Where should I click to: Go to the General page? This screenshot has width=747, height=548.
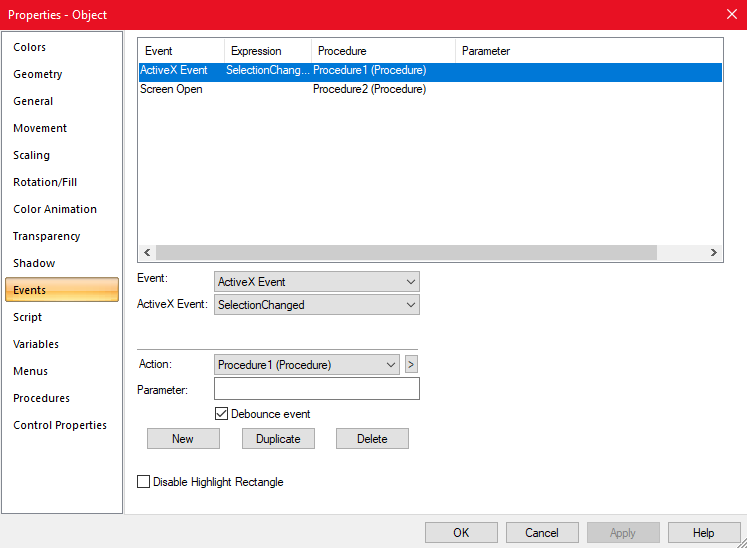33,101
